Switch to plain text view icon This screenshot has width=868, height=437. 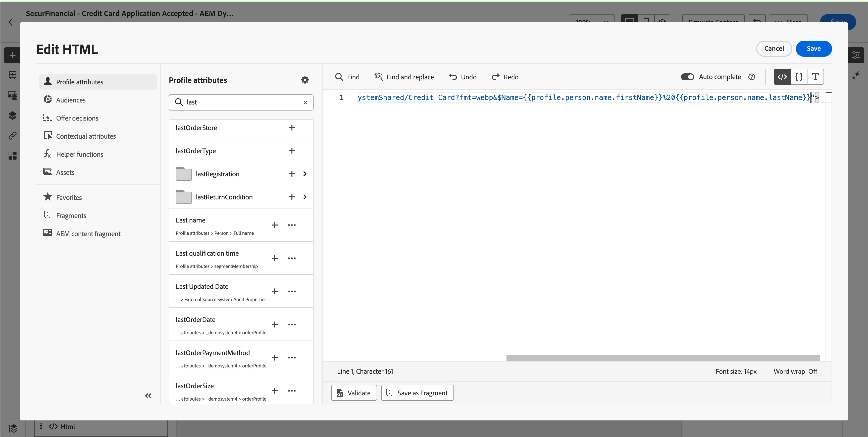815,77
